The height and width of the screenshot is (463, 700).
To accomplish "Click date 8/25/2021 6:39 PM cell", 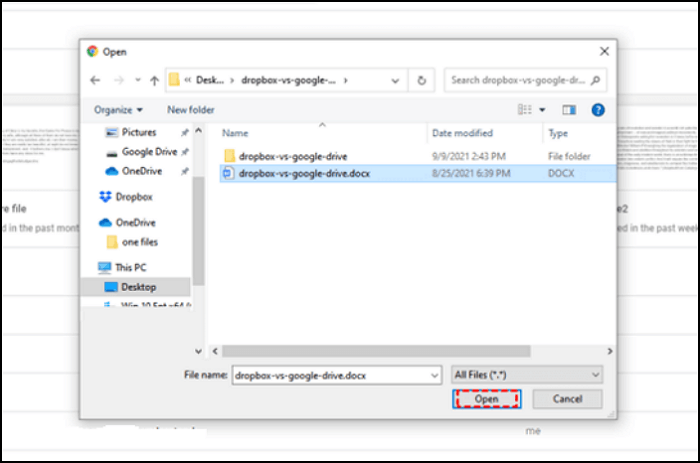I will click(x=471, y=173).
